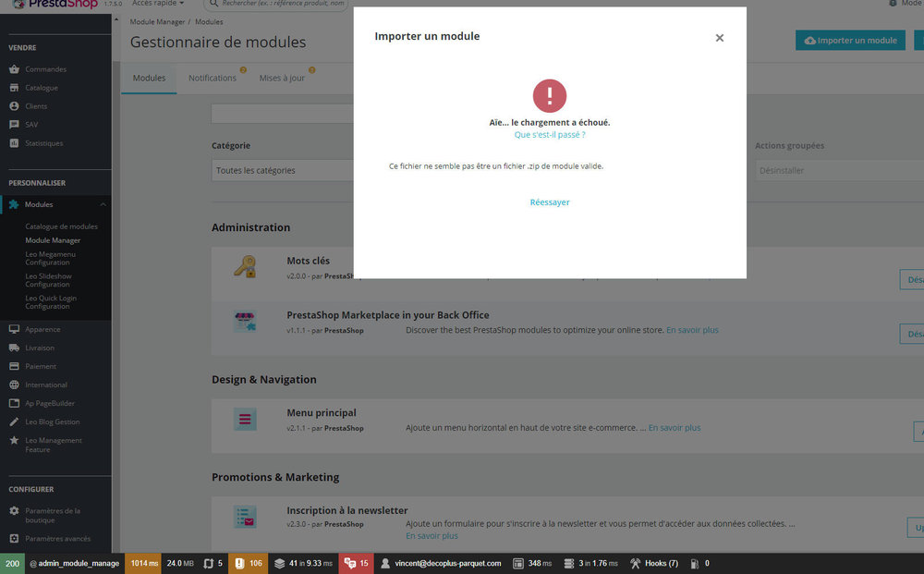
Task: Open Leo Slideshow Configuration
Action: 48,280
